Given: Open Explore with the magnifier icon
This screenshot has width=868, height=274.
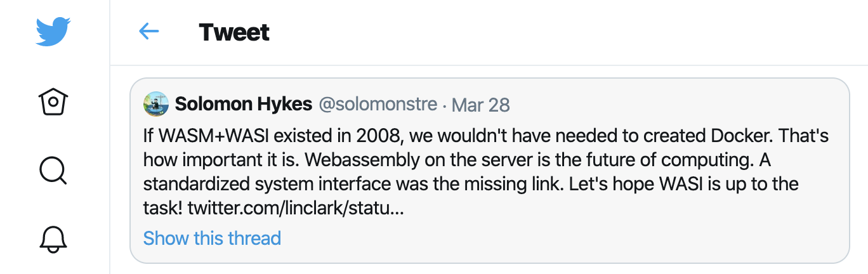Looking at the screenshot, I should [53, 171].
